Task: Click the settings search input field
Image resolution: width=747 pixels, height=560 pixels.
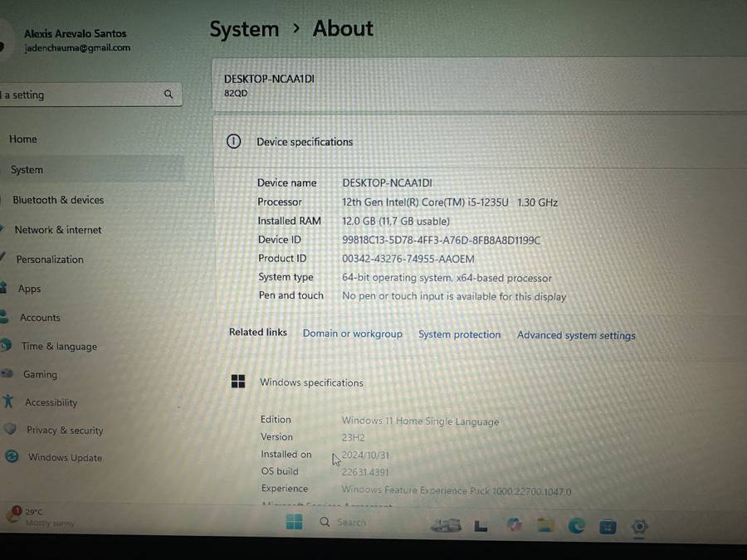Action: coord(83,95)
